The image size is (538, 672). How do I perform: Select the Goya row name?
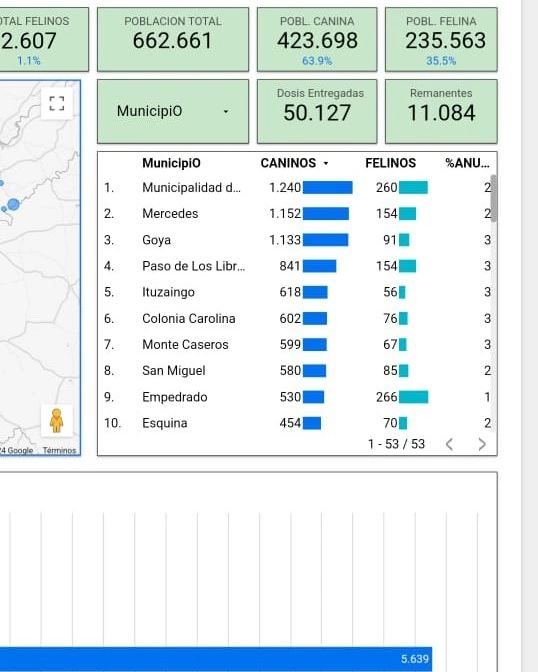pos(156,240)
